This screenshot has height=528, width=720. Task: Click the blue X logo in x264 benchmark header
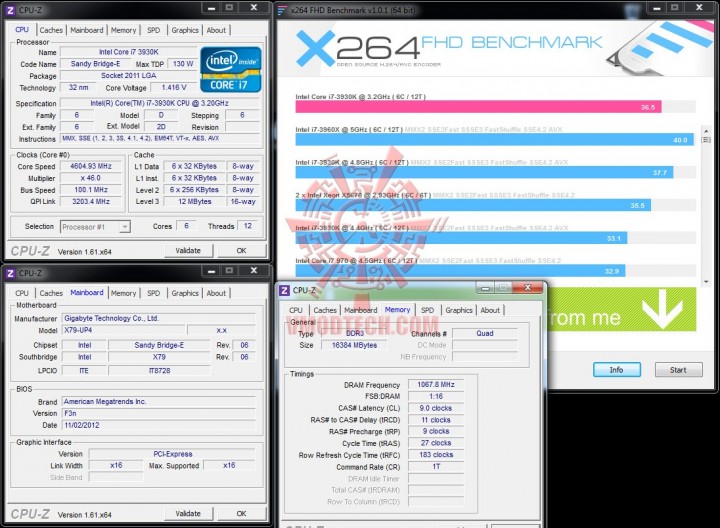coord(315,48)
